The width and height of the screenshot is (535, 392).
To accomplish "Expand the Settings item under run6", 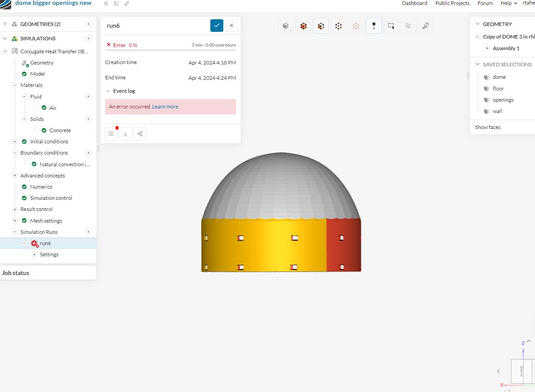I will pos(34,254).
